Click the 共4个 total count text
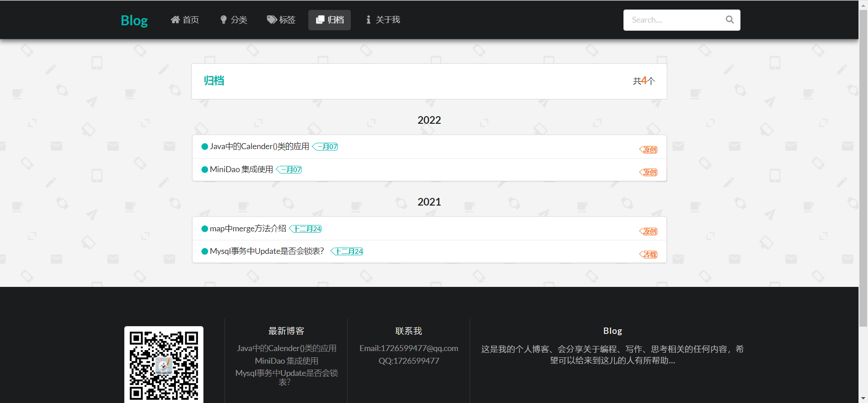The image size is (868, 403). click(644, 81)
